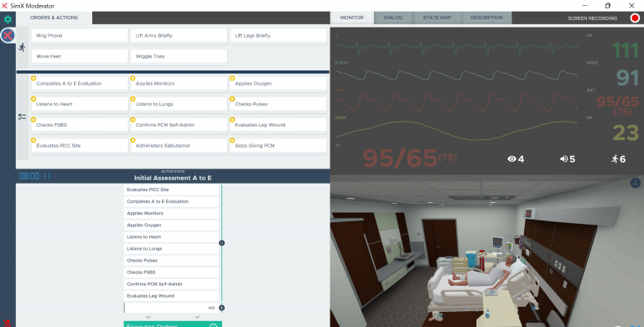Viewport: 644px width, 327px height.
Task: Expand the right chevron below the order list
Action: [197, 317]
